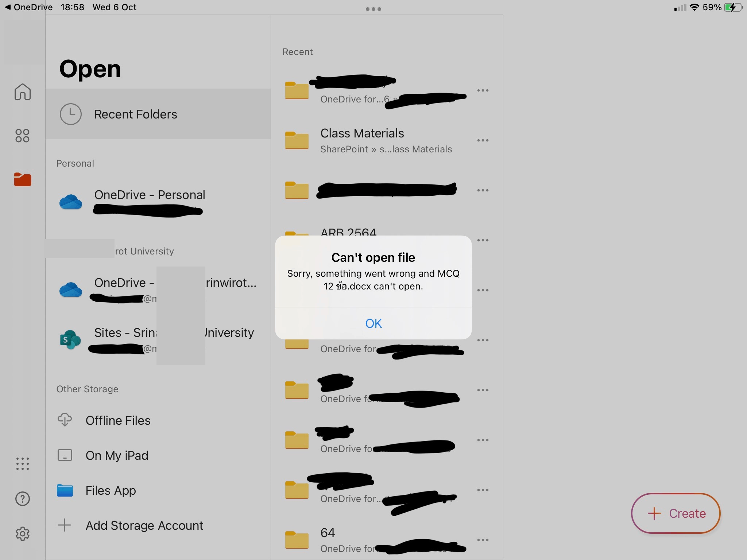Screen dimensions: 747x560
Task: Open Offline Files storage
Action: click(x=118, y=420)
